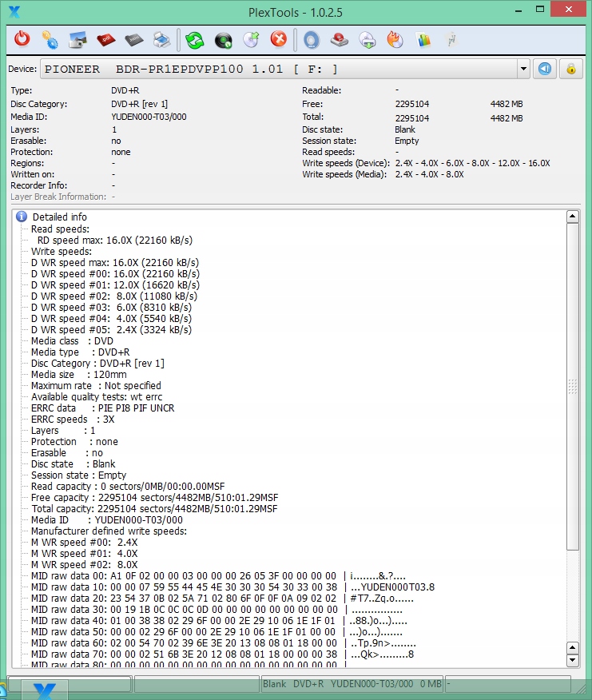Screen dimensions: 592x700
Task: Click the 'Write speeds (Device):' label
Action: tap(346, 163)
